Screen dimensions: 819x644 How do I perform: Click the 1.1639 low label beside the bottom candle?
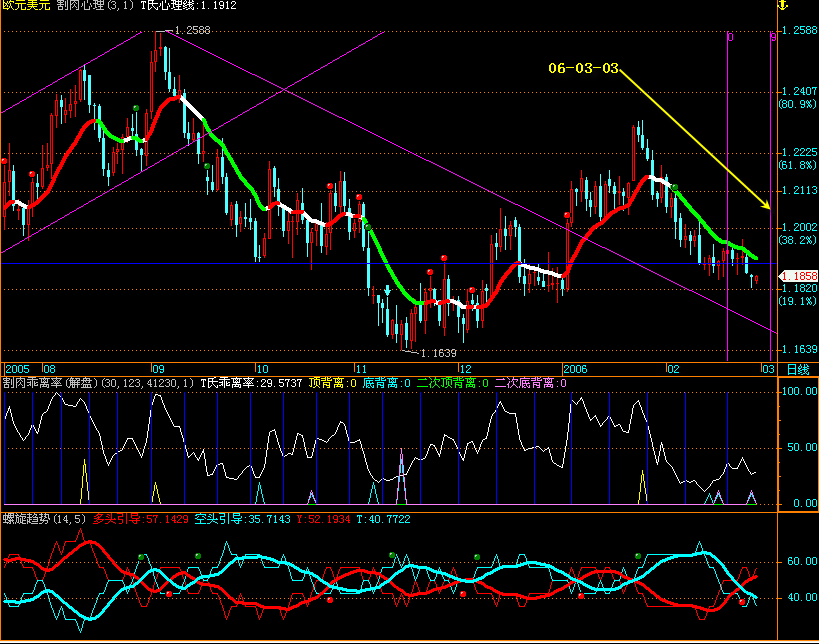point(438,354)
